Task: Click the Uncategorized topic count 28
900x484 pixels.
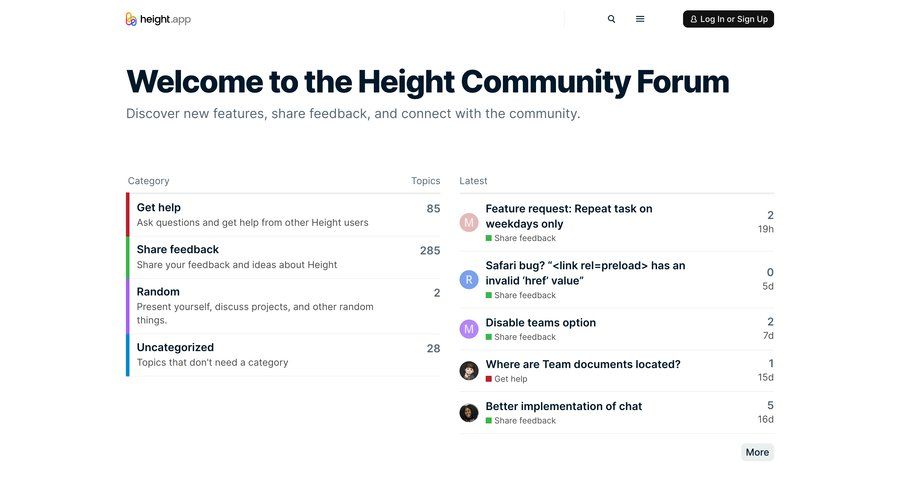Action: 433,349
